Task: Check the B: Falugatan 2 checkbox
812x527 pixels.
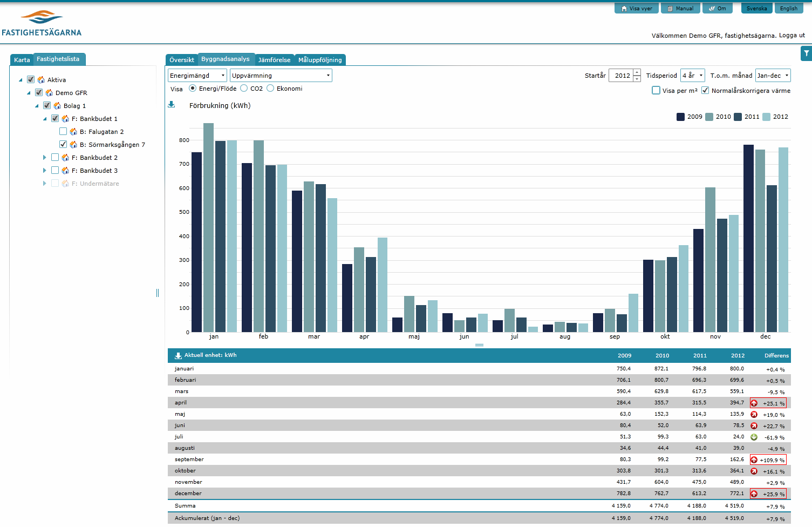Action: (63, 131)
